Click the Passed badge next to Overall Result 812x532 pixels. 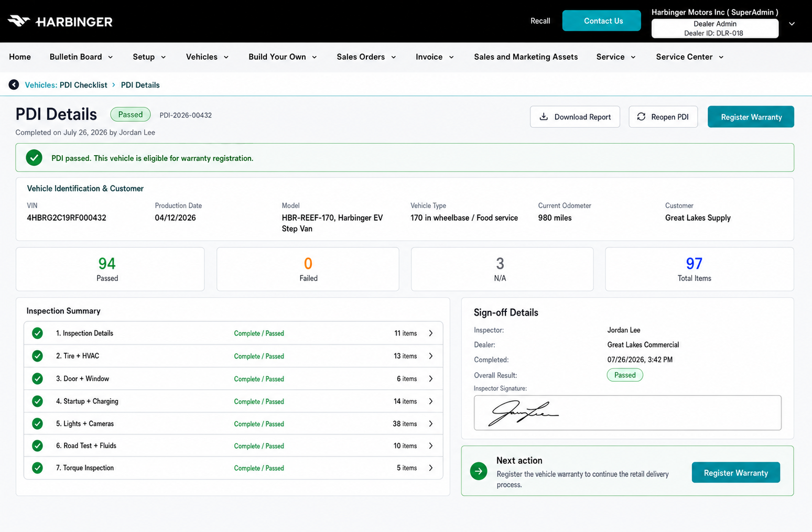click(625, 375)
